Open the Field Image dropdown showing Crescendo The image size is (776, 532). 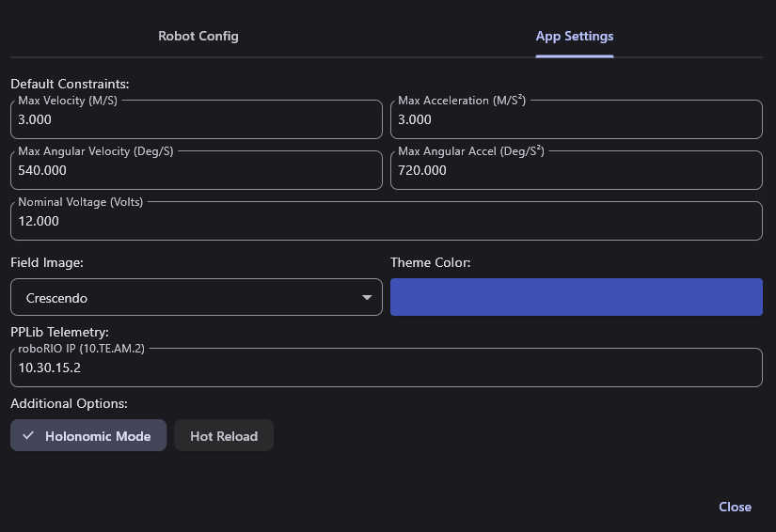[197, 297]
